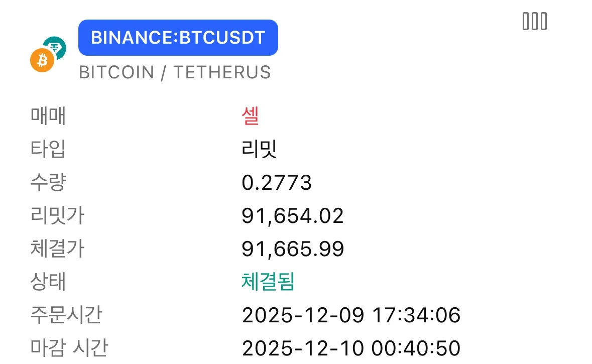
Task: Click the 리밋가 row label
Action: click(x=57, y=216)
